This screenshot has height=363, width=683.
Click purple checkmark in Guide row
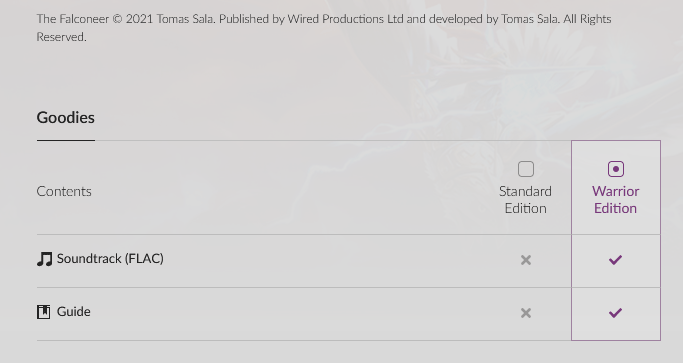tap(615, 312)
